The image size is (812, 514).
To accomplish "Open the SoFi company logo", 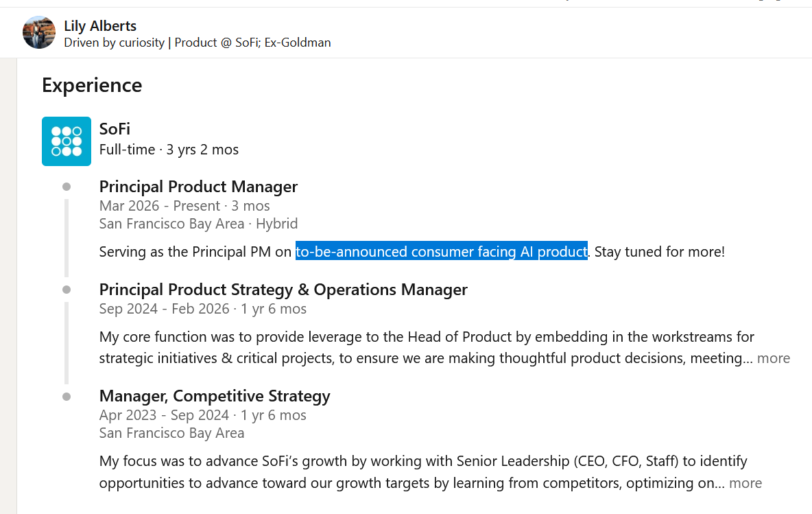I will click(67, 141).
